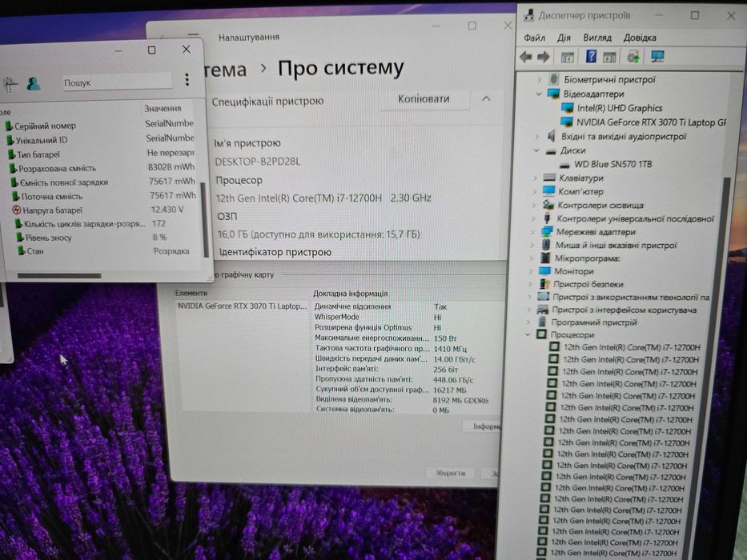Click the Ємність повної зарядки row

tap(103, 182)
